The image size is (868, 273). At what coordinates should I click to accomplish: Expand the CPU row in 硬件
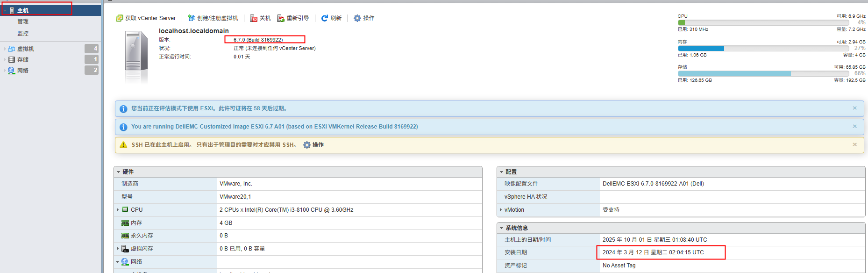(118, 210)
